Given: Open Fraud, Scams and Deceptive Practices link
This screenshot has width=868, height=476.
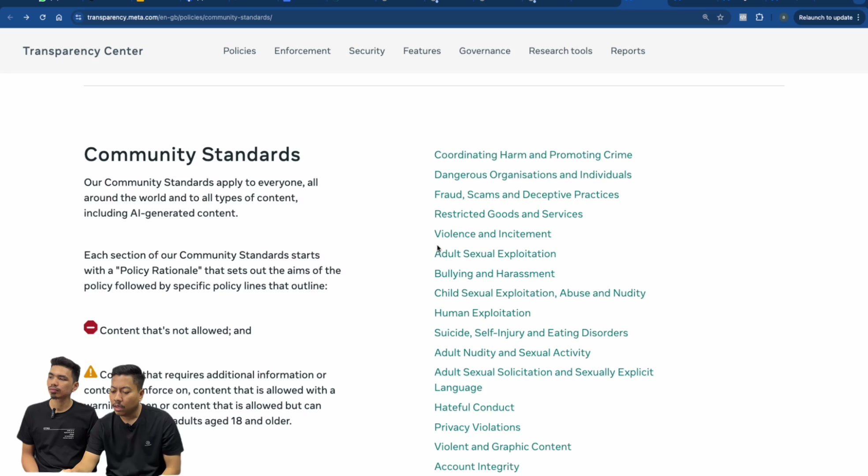Looking at the screenshot, I should pos(527,194).
